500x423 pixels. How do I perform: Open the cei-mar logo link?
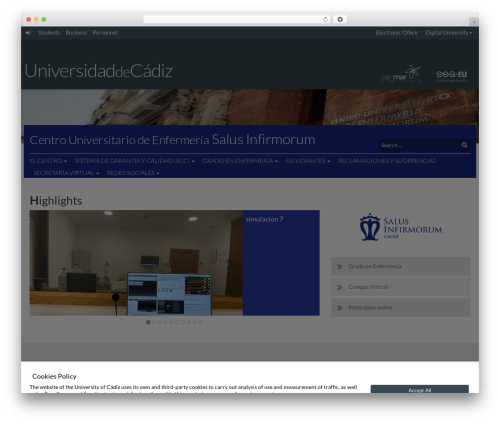[x=401, y=74]
